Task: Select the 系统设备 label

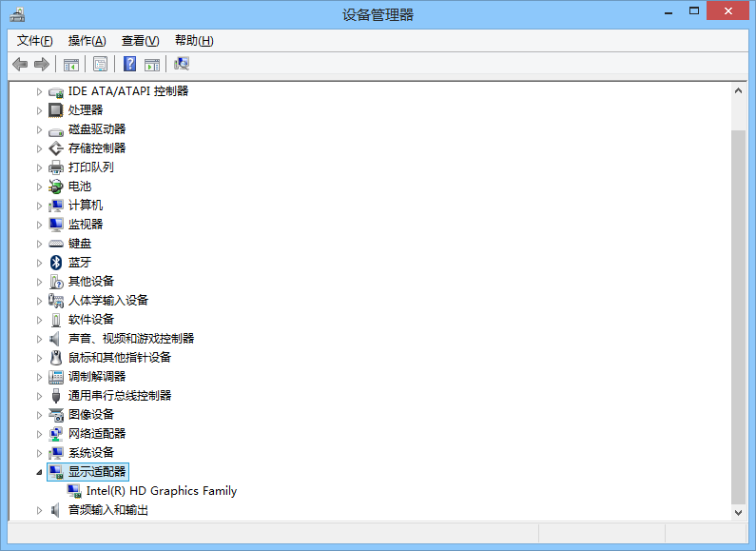Action: [91, 453]
